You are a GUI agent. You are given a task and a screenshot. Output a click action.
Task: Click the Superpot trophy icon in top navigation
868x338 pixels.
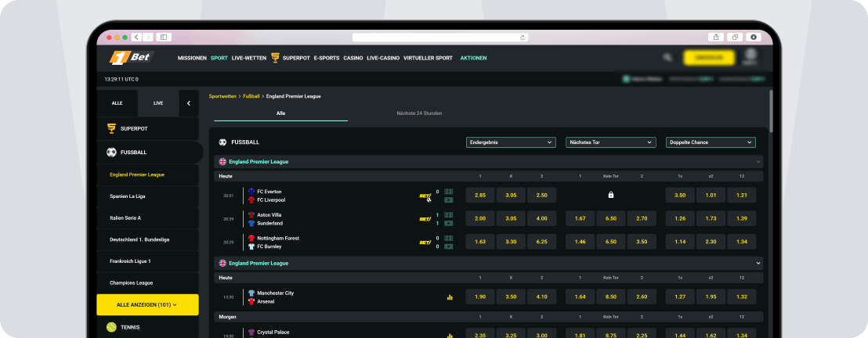275,58
